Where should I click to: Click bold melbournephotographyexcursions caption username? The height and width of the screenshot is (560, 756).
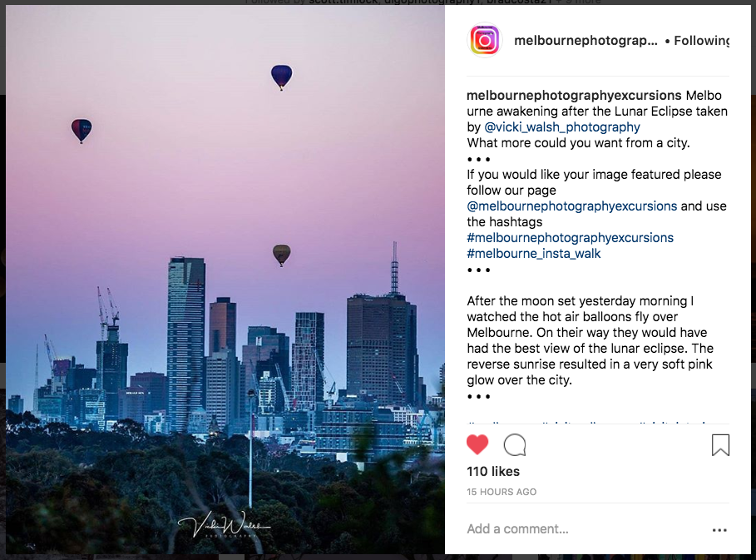coord(574,96)
